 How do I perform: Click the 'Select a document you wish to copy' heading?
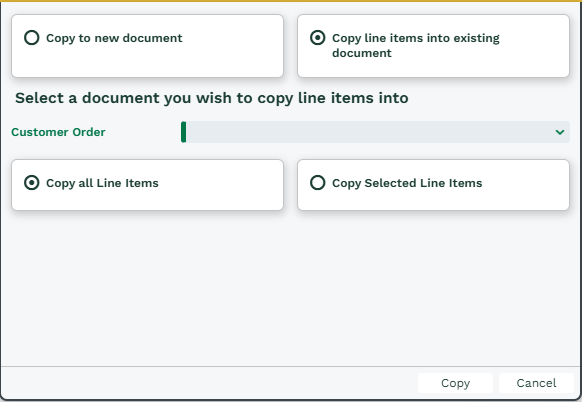(x=212, y=98)
